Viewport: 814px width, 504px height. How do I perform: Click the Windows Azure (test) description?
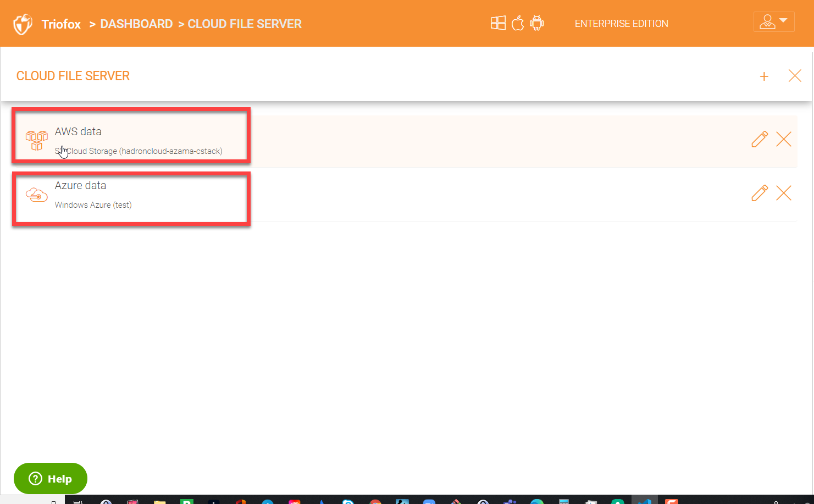pyautogui.click(x=93, y=205)
